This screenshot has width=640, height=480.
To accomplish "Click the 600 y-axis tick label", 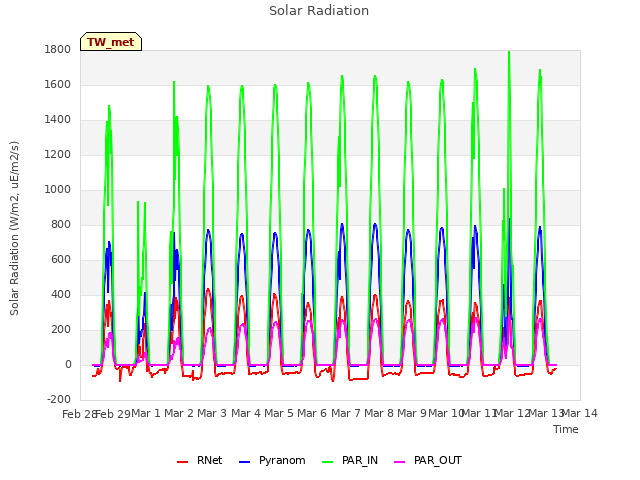I will point(61,260).
